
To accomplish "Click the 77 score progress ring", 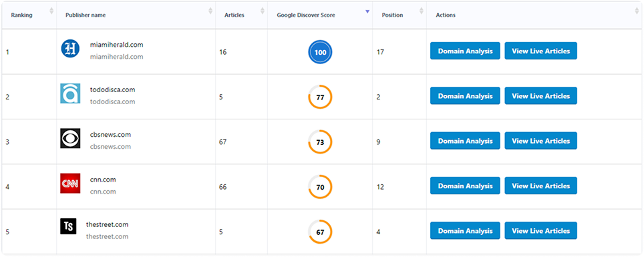I will [x=320, y=97].
